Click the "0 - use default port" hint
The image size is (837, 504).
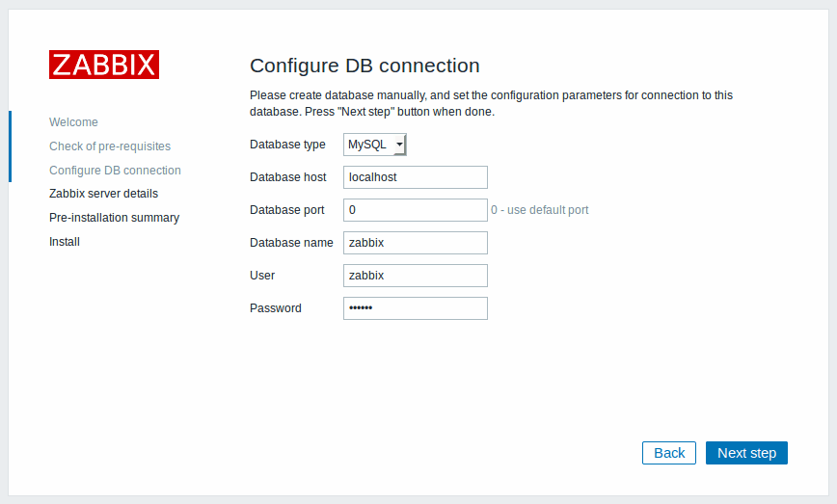[x=540, y=210]
